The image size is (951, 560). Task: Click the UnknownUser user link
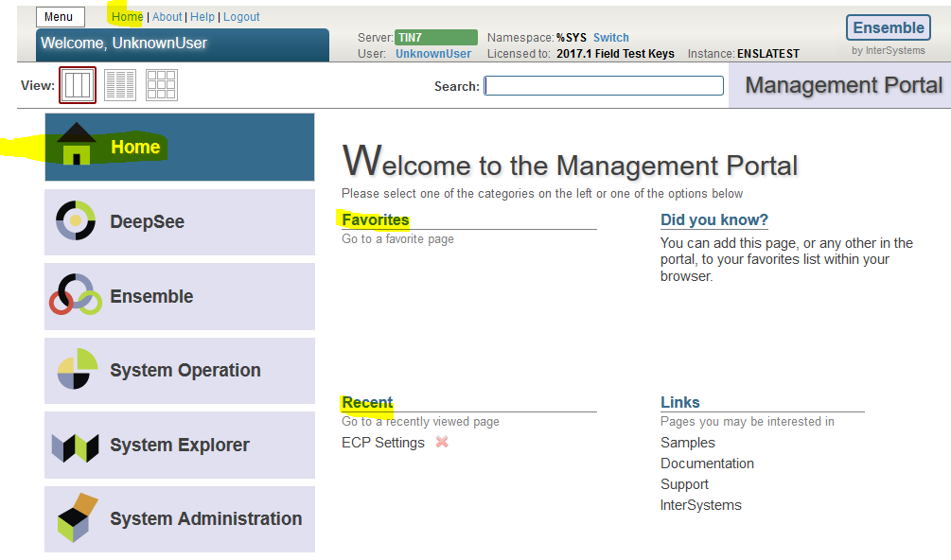point(433,54)
